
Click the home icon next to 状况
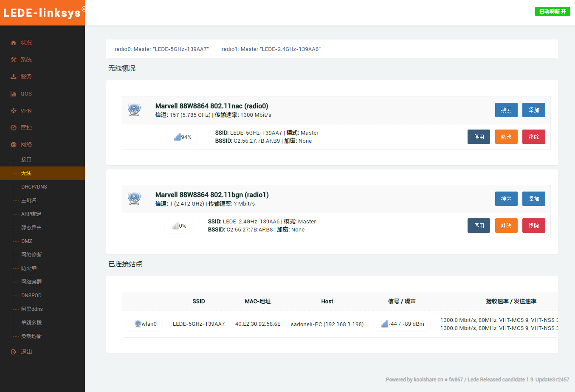click(x=14, y=42)
